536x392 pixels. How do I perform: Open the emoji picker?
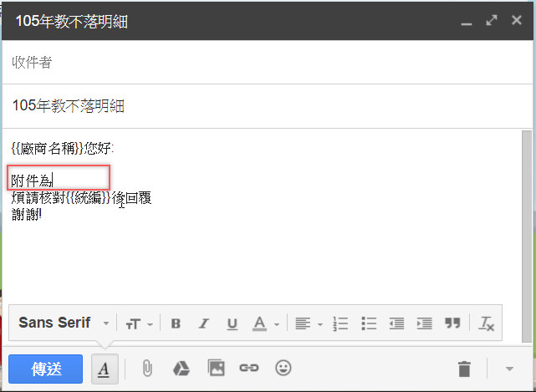click(283, 368)
